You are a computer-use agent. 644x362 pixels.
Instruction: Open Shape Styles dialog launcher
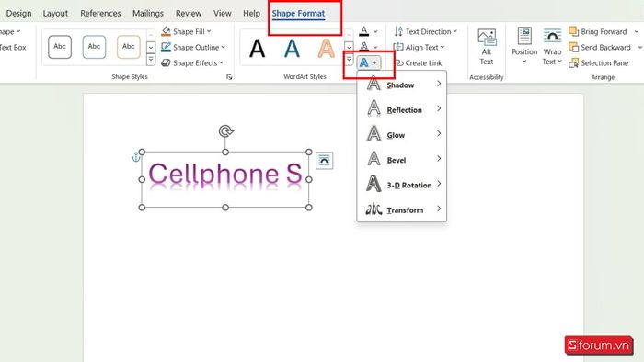click(x=229, y=77)
